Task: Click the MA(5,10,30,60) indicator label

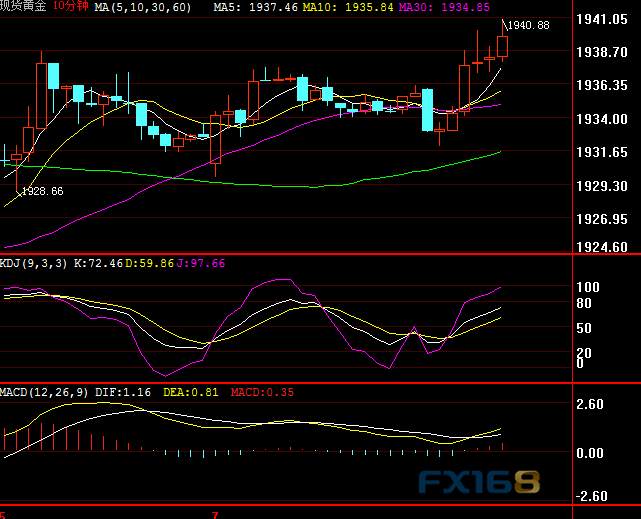Action: [142, 7]
